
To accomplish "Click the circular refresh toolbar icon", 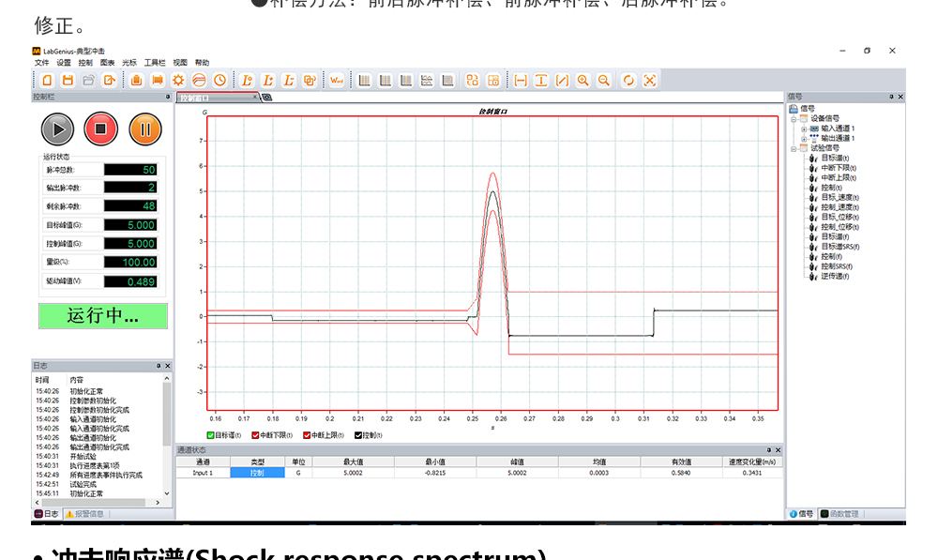I will click(628, 81).
